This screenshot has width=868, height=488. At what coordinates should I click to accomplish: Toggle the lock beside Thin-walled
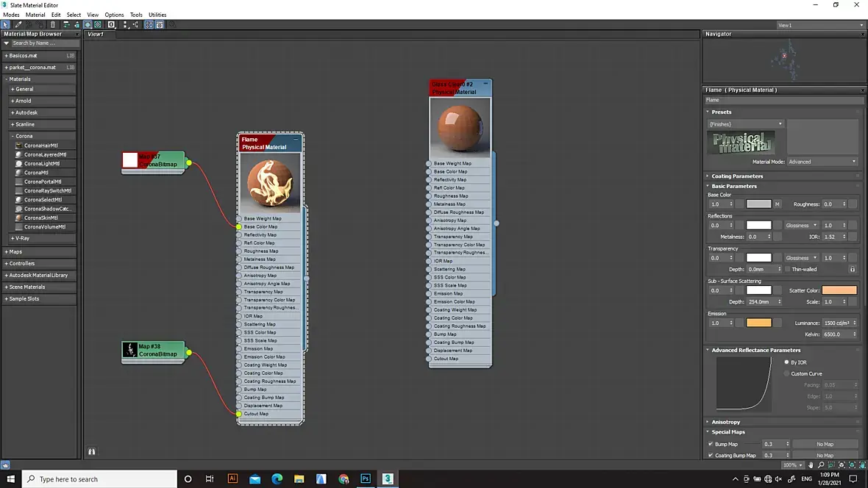pyautogui.click(x=853, y=269)
